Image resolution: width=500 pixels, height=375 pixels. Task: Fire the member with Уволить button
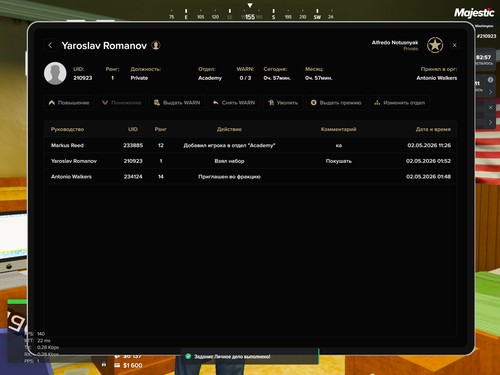tap(283, 103)
